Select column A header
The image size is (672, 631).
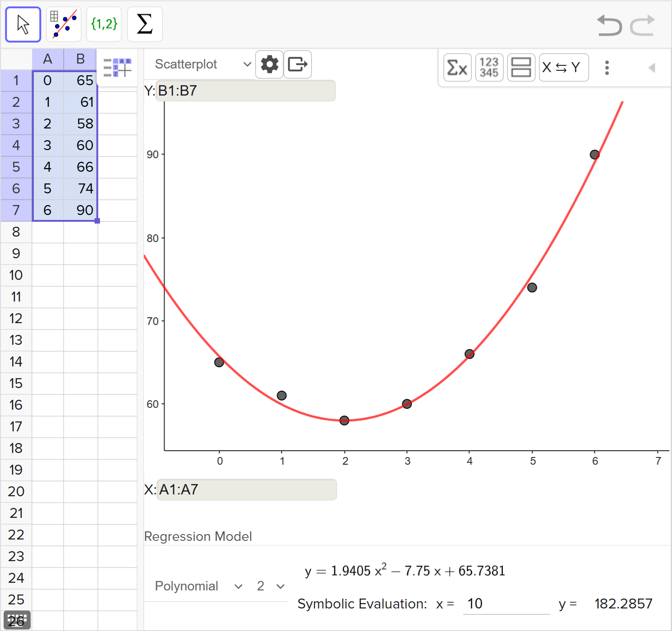[x=48, y=59]
